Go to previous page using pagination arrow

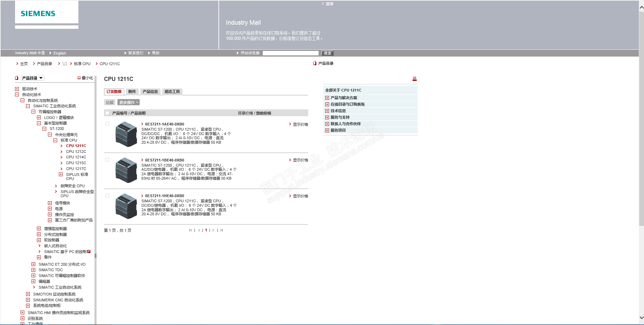[199, 230]
